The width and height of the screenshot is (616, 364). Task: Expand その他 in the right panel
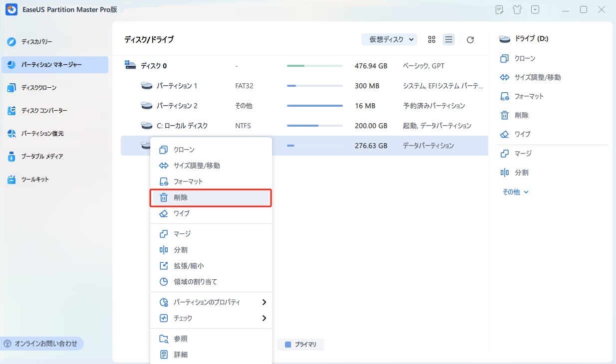[515, 192]
